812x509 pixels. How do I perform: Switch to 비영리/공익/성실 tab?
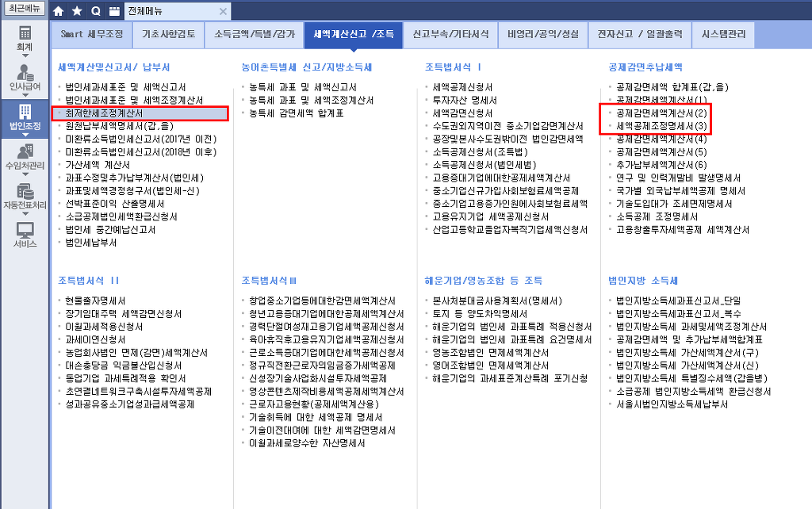click(x=543, y=35)
